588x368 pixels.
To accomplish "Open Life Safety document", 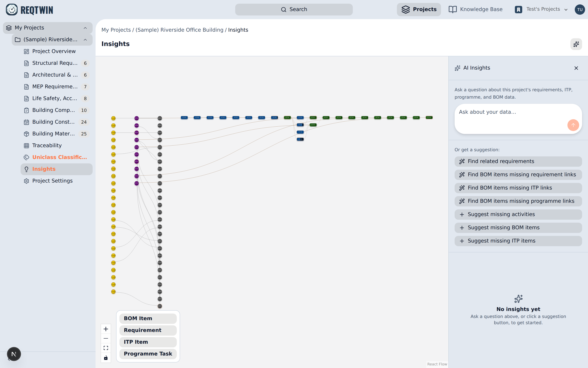I will coord(57,98).
